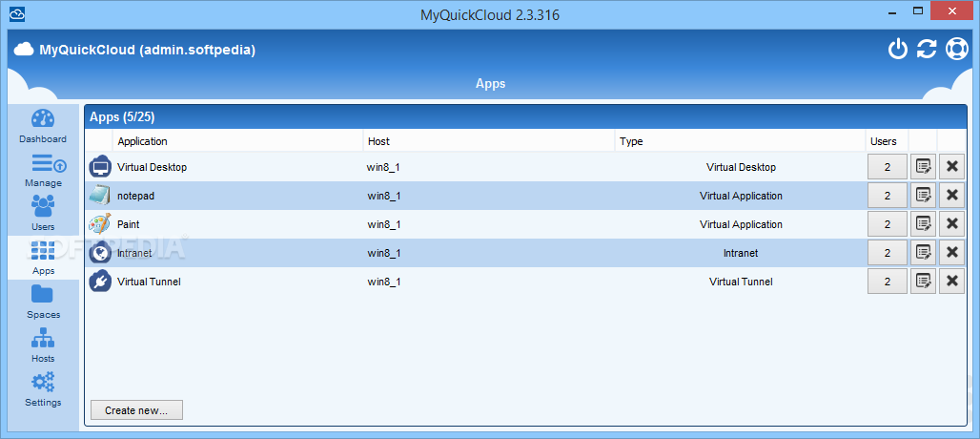
Task: Open users count for Intranet
Action: (887, 253)
